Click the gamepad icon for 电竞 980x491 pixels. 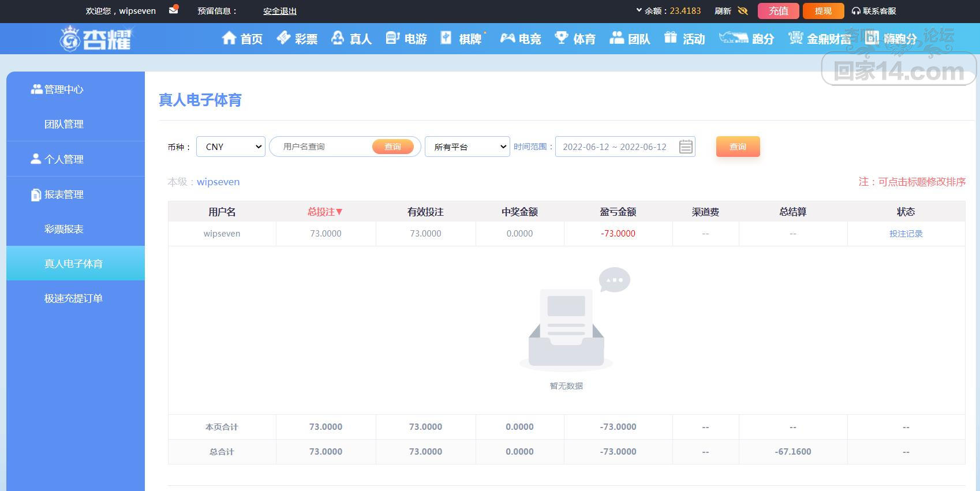click(507, 38)
